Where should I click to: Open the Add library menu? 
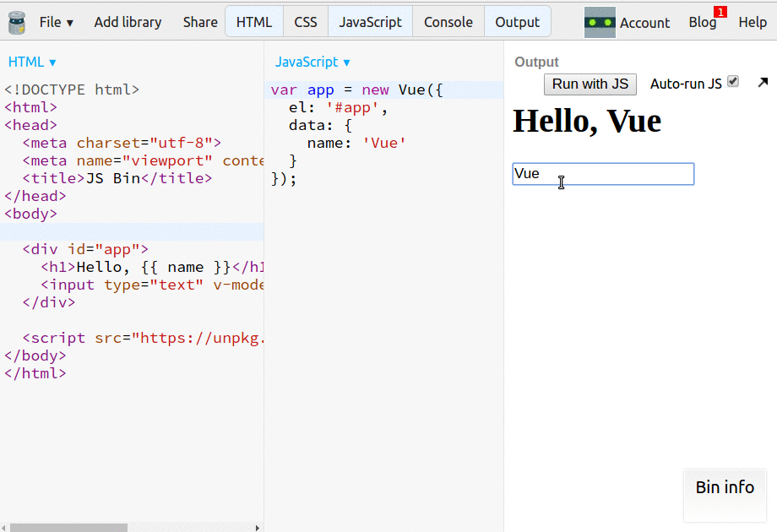(x=128, y=22)
